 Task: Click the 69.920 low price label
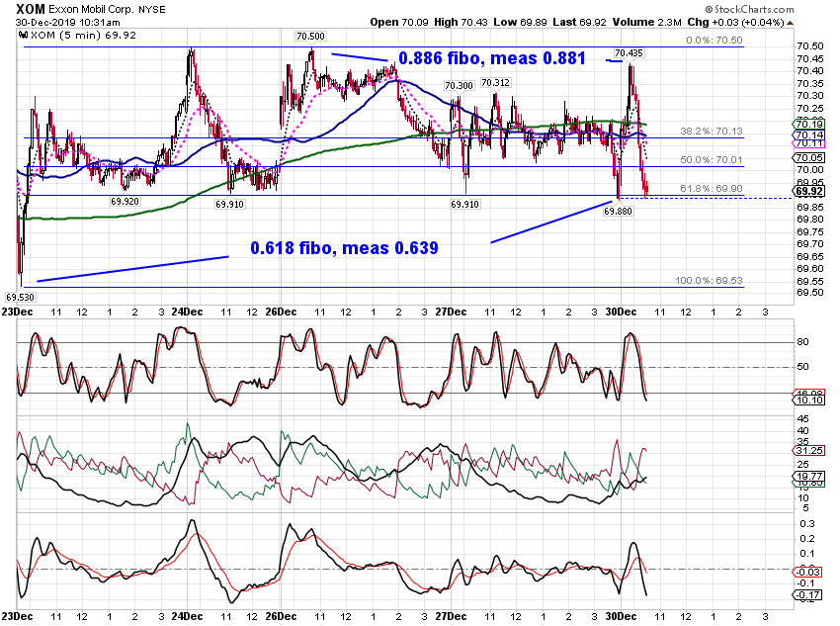tap(125, 202)
